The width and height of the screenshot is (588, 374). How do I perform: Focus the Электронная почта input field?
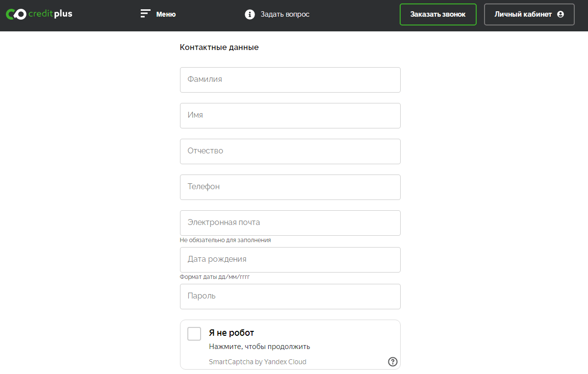(290, 223)
